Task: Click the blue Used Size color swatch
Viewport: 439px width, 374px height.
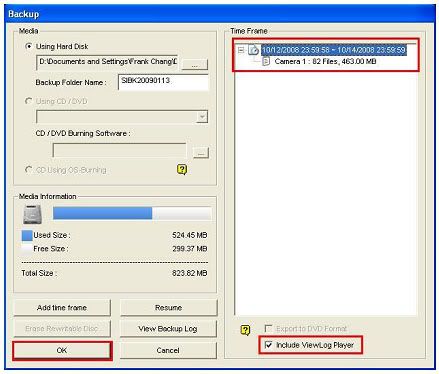Action: pyautogui.click(x=27, y=235)
